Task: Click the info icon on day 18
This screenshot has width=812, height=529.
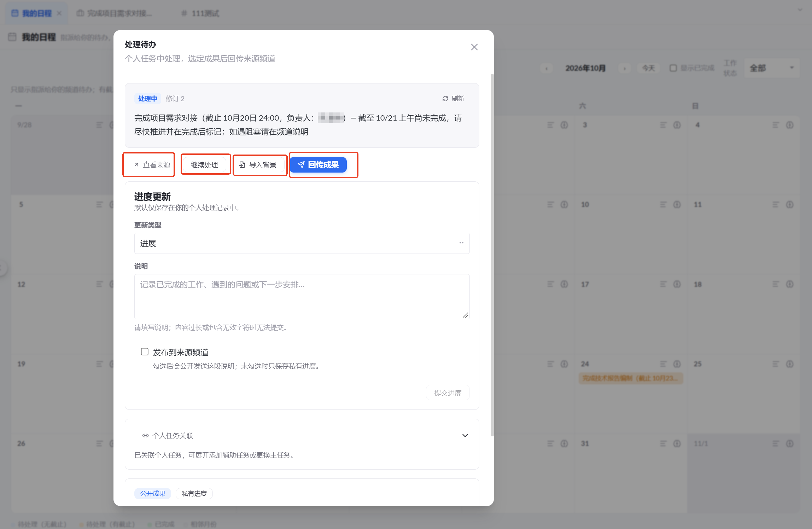Action: click(790, 284)
